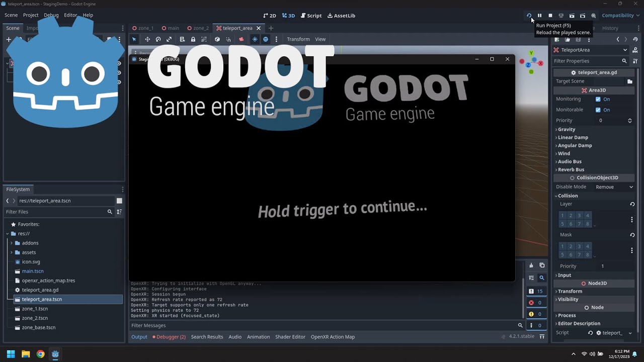Stop the running project
Image resolution: width=644 pixels, height=362 pixels.
(x=550, y=16)
